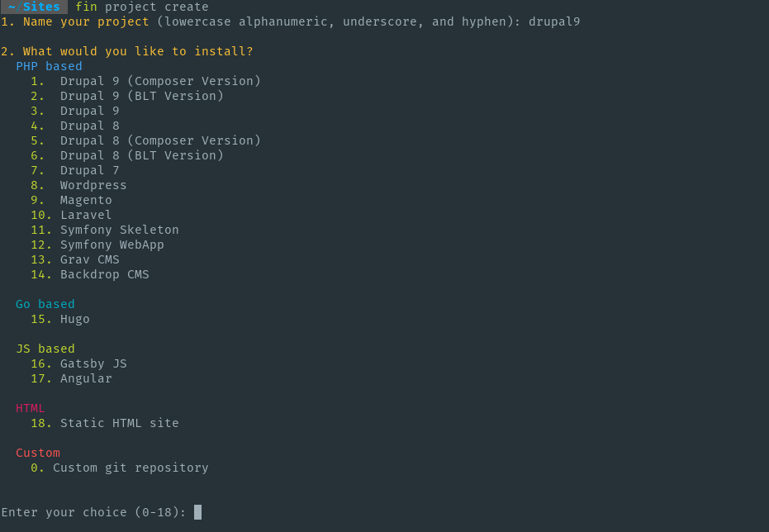
Task: Click the Hugo entry under Go based
Action: click(x=59, y=319)
